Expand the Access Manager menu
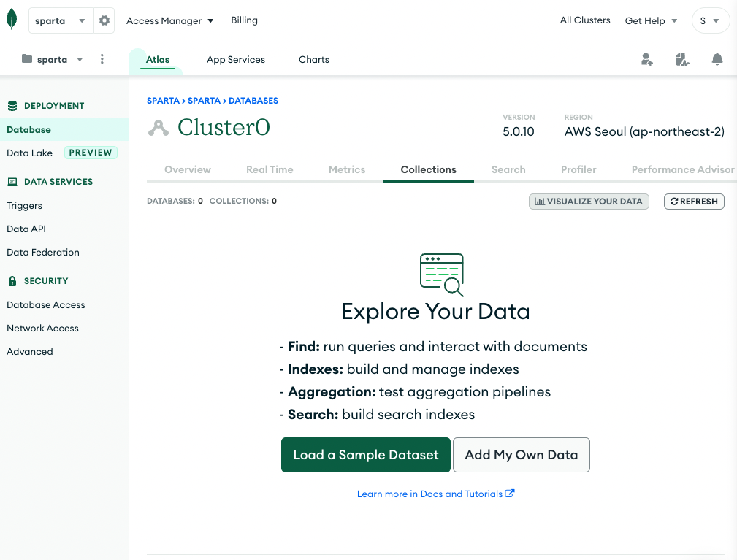The image size is (737, 560). point(169,20)
